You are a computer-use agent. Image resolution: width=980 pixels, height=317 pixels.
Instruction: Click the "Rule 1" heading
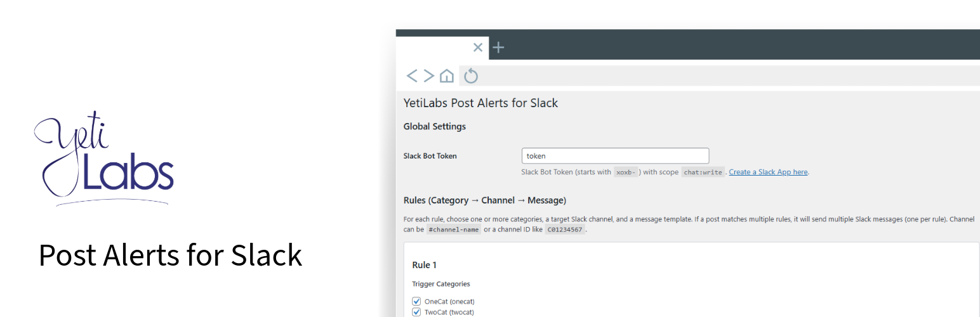[424, 265]
